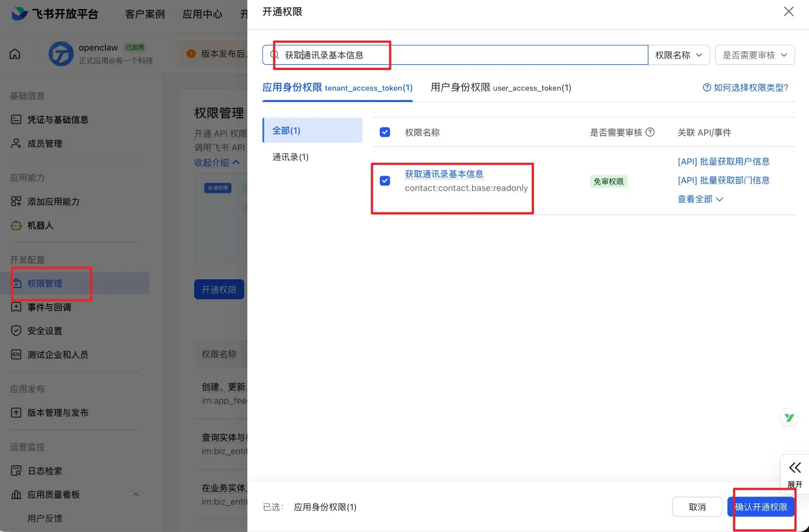
Task: Click the 展开 double-arrow expand icon
Action: pyautogui.click(x=795, y=468)
